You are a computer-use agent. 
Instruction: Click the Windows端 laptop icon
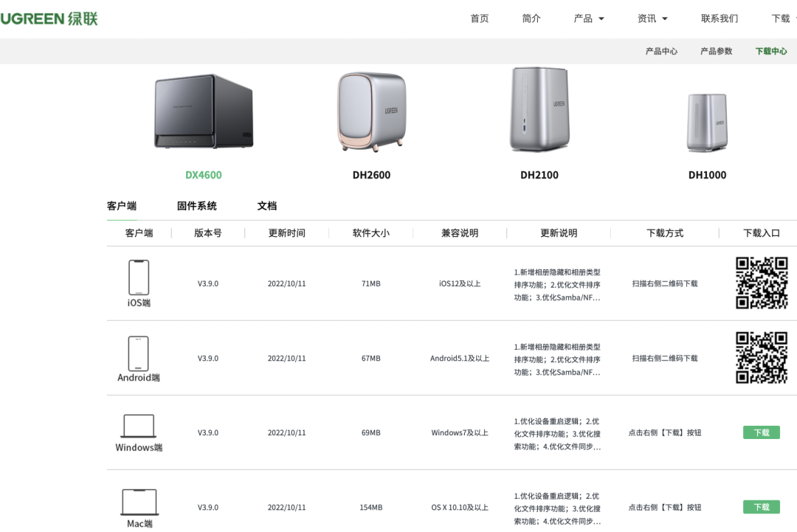[x=139, y=426]
